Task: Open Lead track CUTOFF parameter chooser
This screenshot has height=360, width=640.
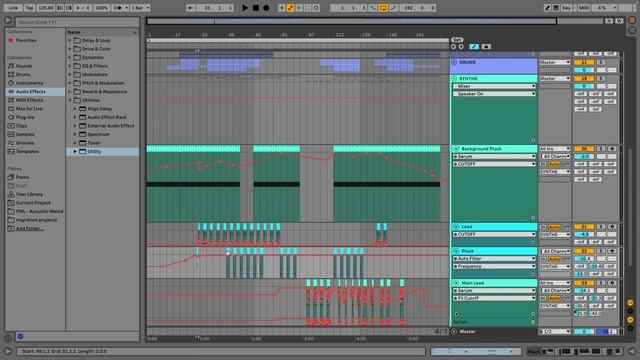Action: tap(494, 235)
